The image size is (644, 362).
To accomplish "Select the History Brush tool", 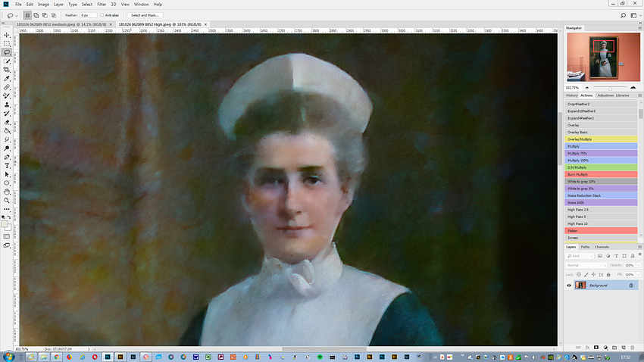I will click(x=7, y=114).
